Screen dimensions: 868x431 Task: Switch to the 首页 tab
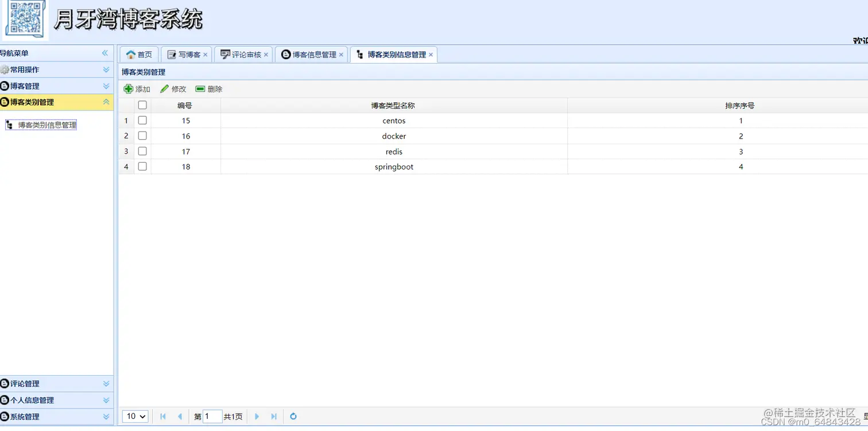pyautogui.click(x=139, y=55)
